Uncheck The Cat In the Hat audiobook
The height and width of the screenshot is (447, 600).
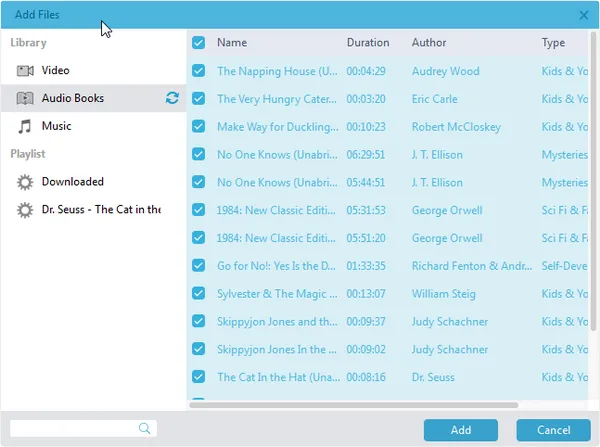tap(199, 377)
